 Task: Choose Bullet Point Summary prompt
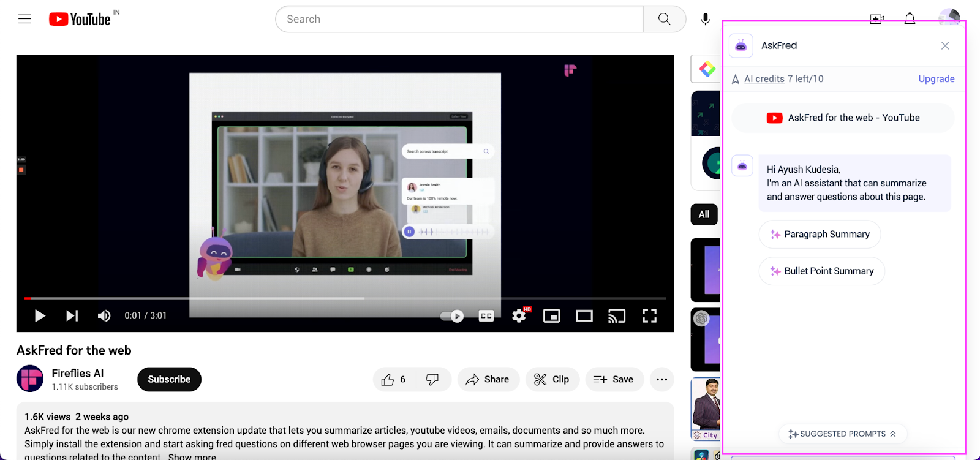822,271
